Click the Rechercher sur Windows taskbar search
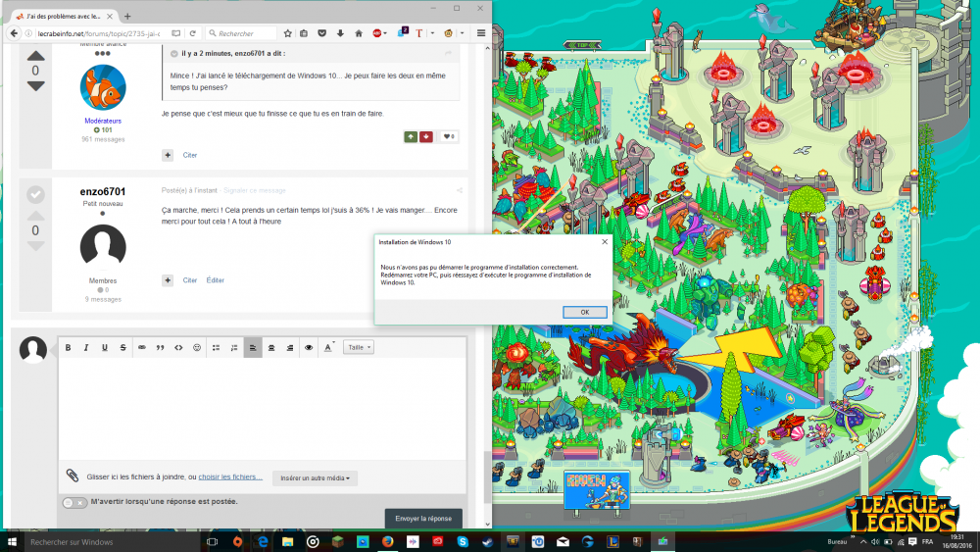Screen dimensions: 980x552 (112, 542)
